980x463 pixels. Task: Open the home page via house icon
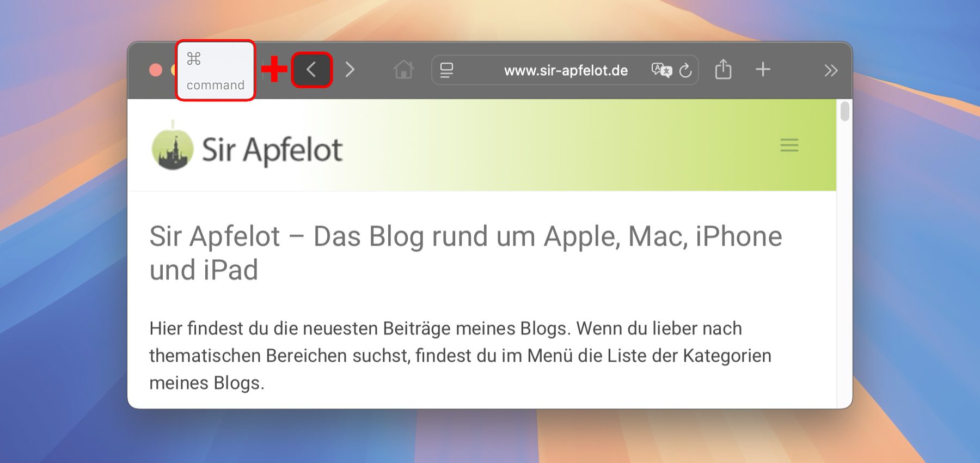click(x=403, y=70)
